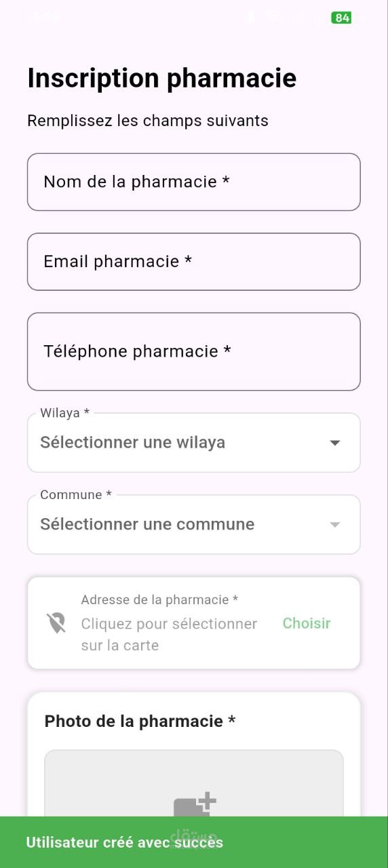Tap 'Cliquez pour sélectionner sur la carte'

point(169,635)
